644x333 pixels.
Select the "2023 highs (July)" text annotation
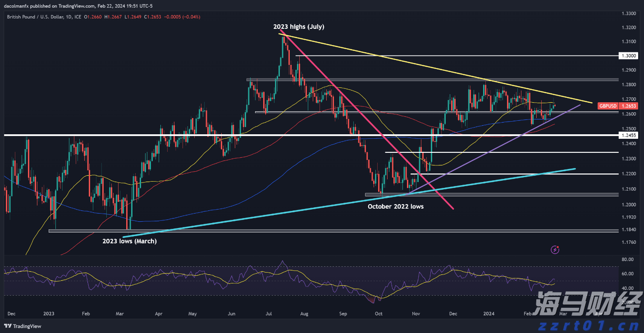point(298,27)
